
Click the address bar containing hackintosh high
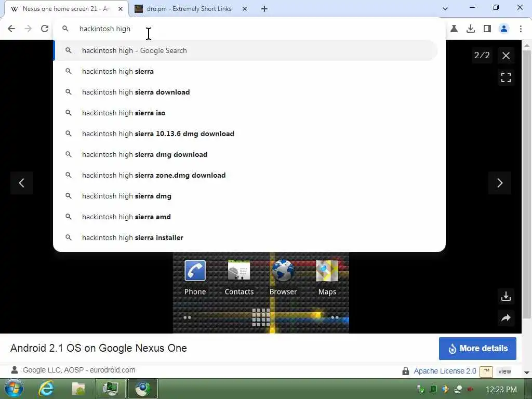click(249, 29)
